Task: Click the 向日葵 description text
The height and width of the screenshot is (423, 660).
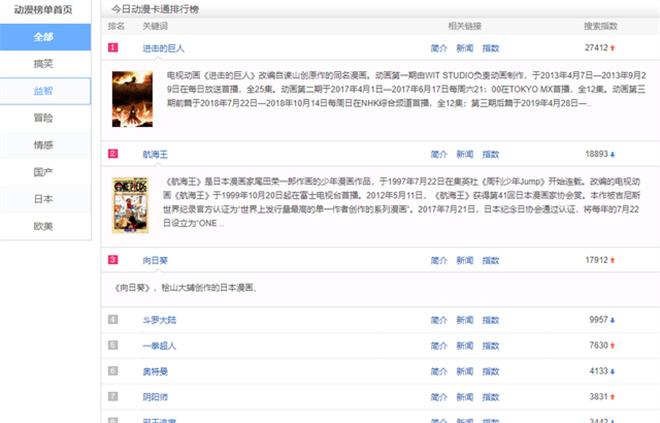Action: click(186, 288)
